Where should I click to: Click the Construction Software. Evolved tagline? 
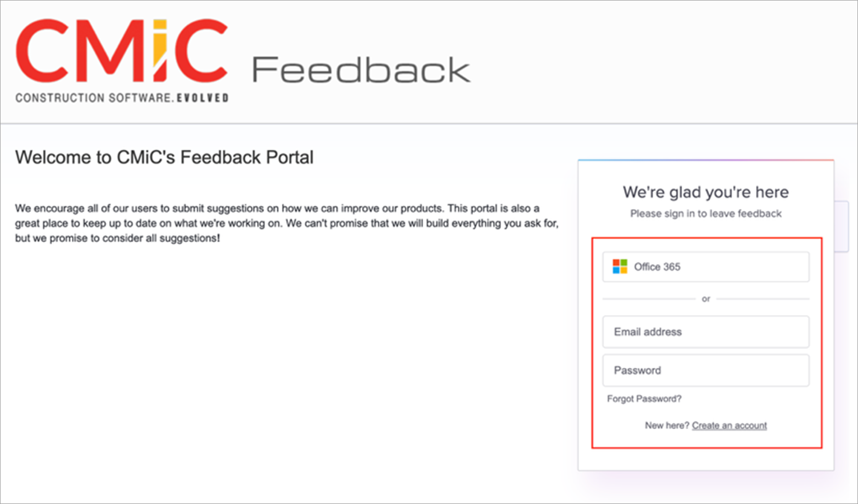point(93,98)
